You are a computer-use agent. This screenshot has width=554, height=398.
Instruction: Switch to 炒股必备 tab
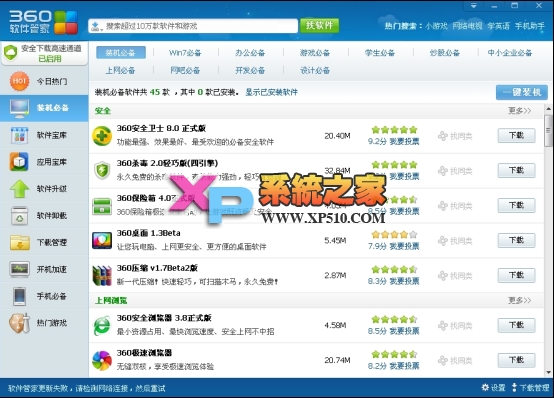click(445, 53)
